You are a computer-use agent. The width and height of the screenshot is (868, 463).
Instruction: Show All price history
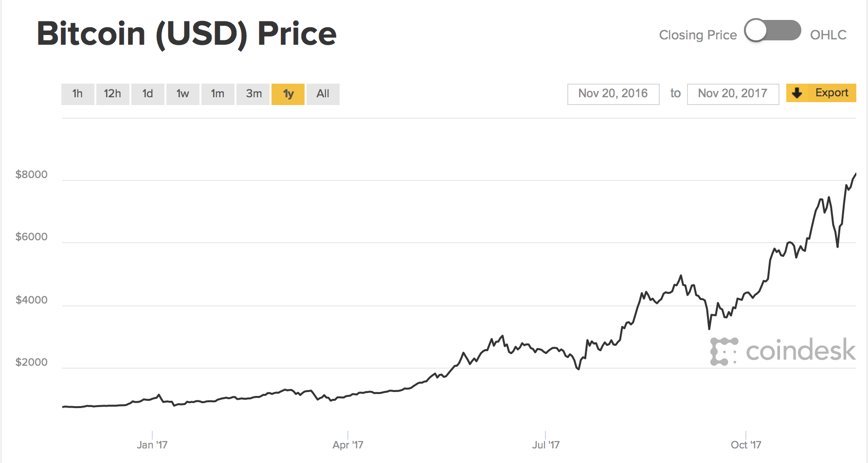click(323, 94)
